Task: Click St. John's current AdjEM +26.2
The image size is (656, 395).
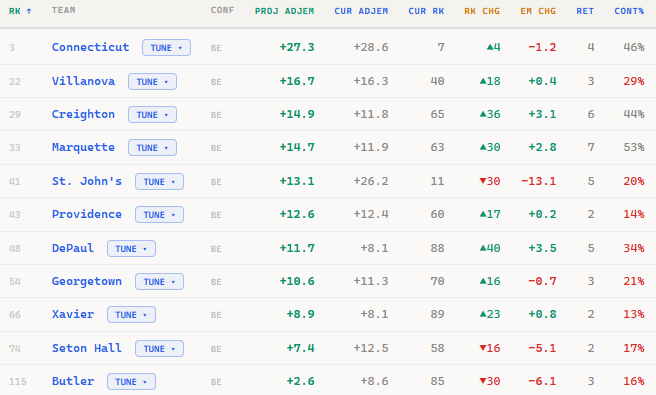Action: [x=371, y=181]
